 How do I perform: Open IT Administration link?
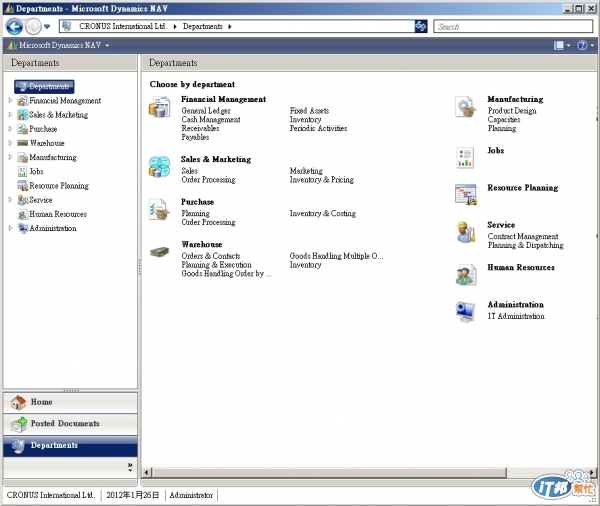pos(516,316)
